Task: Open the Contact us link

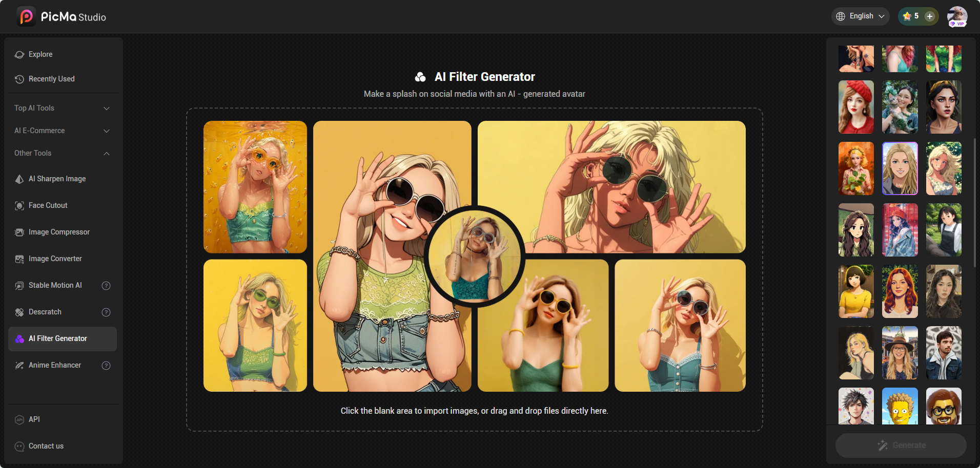Action: (x=46, y=446)
